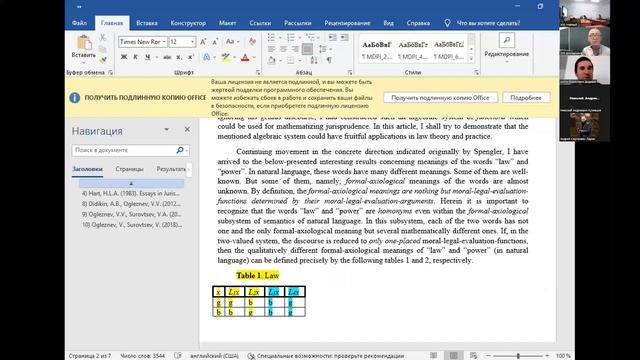Toggle bold formatting (Ж)
Screen dimensions: 640x360
coord(124,57)
